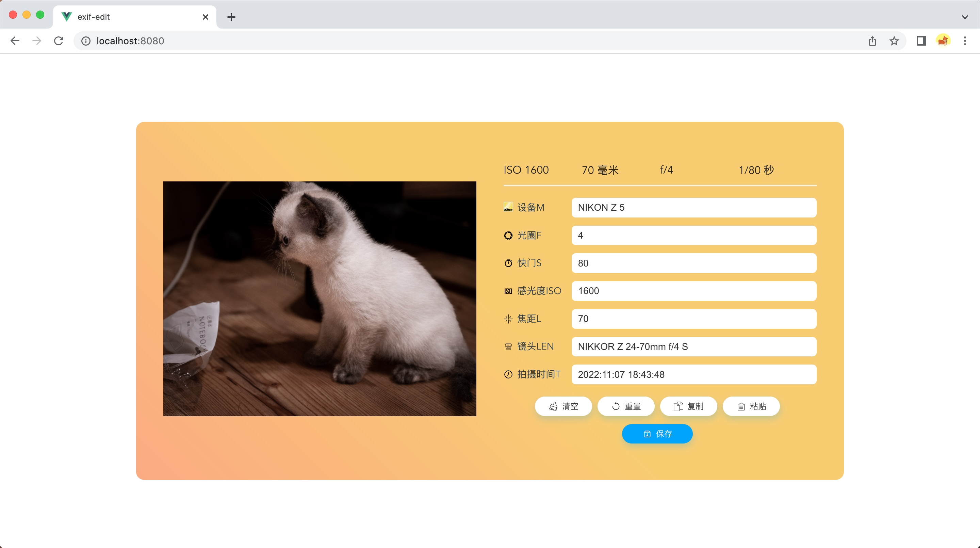The width and height of the screenshot is (980, 548).
Task: Click the shutter timer icon beside 快门S
Action: [508, 263]
